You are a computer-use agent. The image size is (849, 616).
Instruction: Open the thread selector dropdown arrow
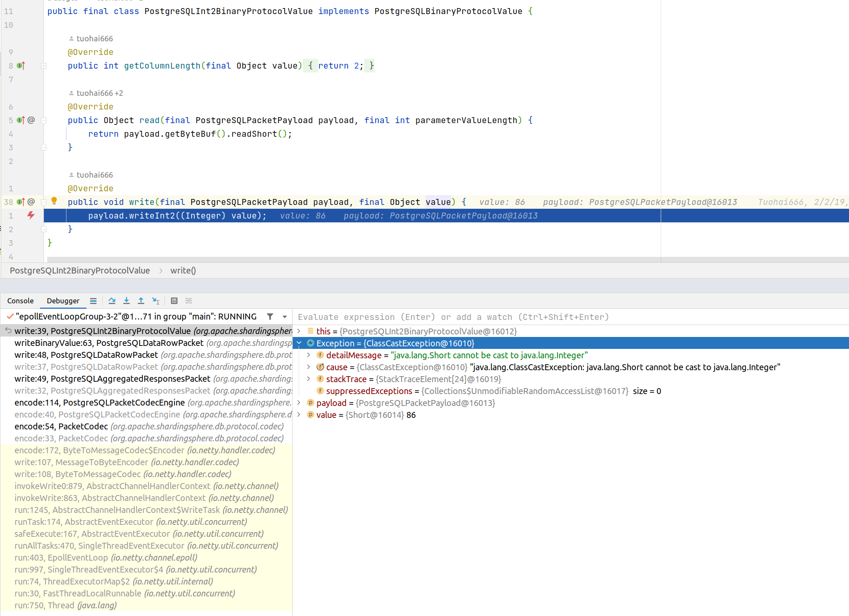(285, 317)
